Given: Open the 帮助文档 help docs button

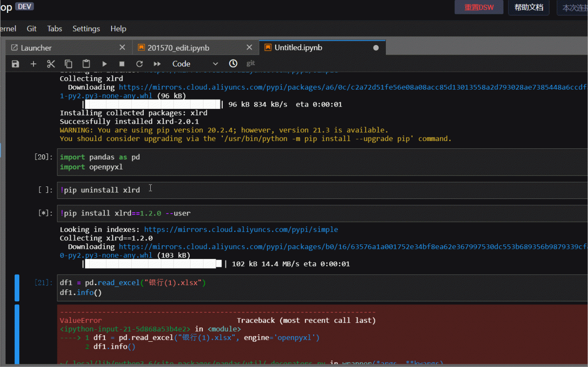Looking at the screenshot, I should pyautogui.click(x=528, y=7).
